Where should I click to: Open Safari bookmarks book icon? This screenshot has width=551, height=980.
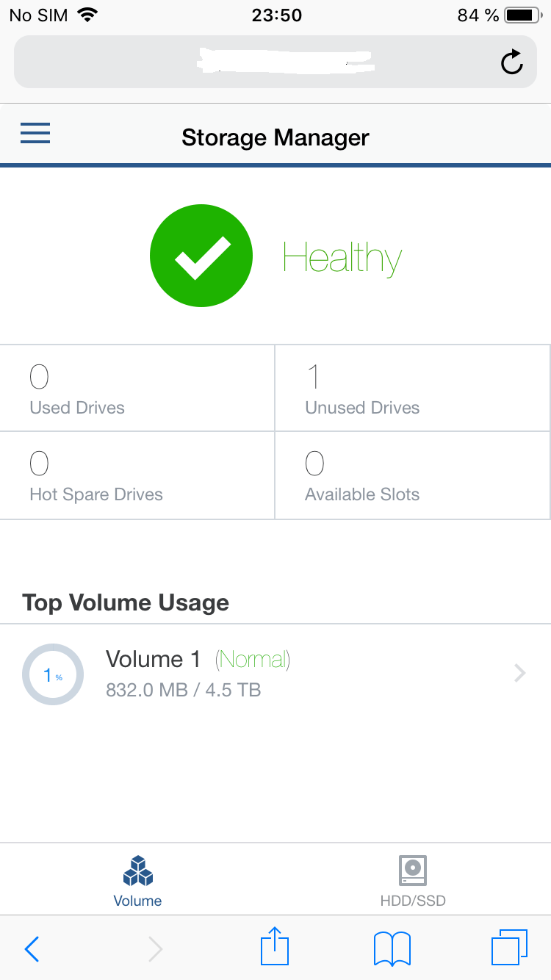tap(392, 948)
